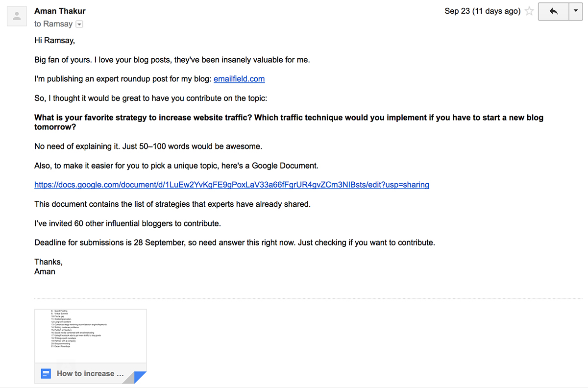Viewport: 588px width, 388px height.
Task: Click the 'Aman' signature at email end
Action: (45, 271)
